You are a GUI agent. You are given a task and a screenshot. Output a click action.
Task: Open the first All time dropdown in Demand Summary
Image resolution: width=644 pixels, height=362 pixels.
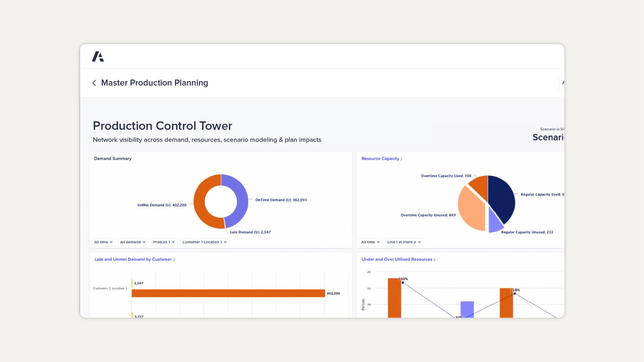pyautogui.click(x=103, y=242)
